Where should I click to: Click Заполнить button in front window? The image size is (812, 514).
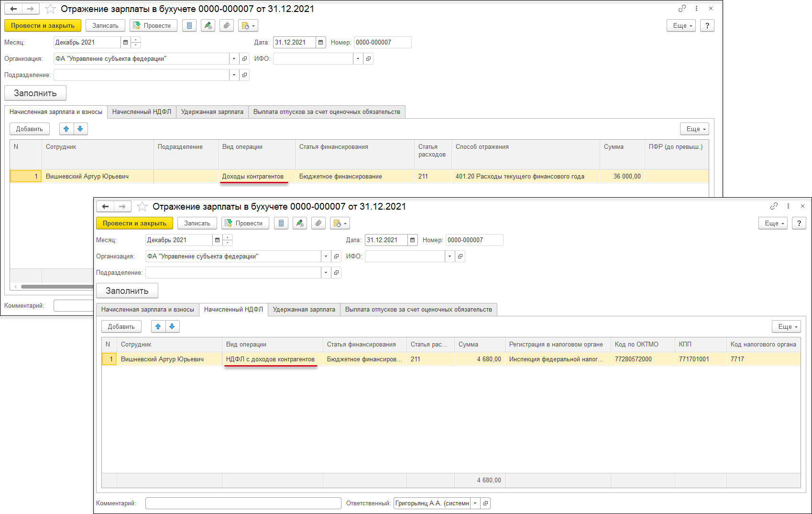coord(127,291)
